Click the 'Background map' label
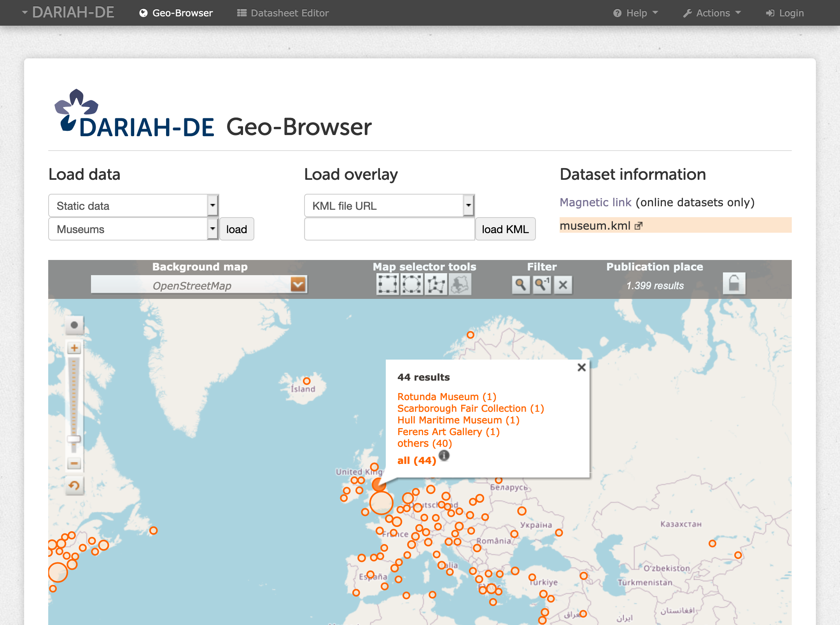The height and width of the screenshot is (625, 840). [200, 267]
